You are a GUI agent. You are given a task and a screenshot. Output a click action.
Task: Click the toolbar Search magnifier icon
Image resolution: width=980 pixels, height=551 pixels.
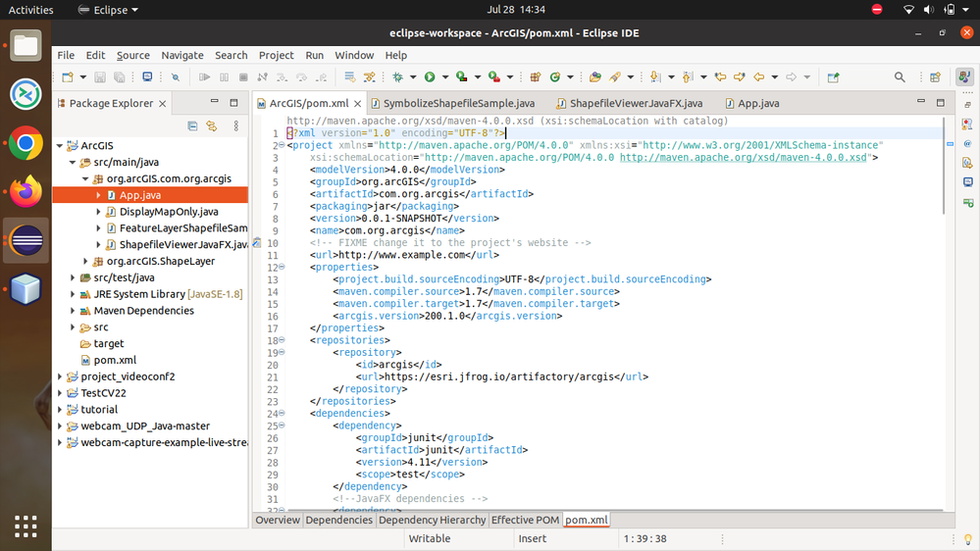point(900,77)
